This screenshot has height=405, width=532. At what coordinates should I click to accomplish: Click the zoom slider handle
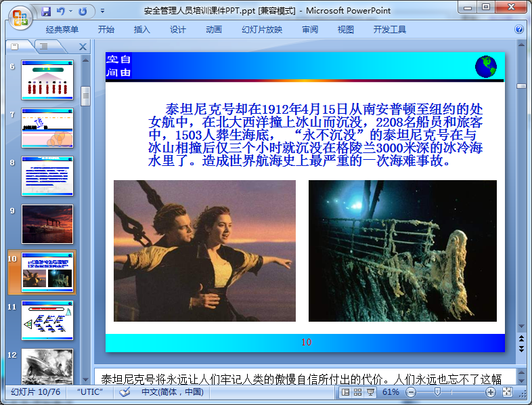437,392
